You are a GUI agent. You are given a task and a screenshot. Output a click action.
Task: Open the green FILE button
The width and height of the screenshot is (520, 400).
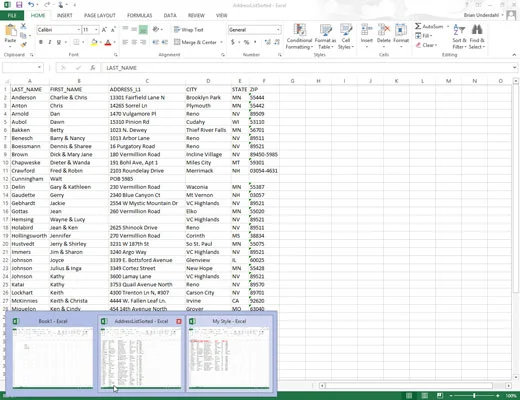pyautogui.click(x=12, y=15)
